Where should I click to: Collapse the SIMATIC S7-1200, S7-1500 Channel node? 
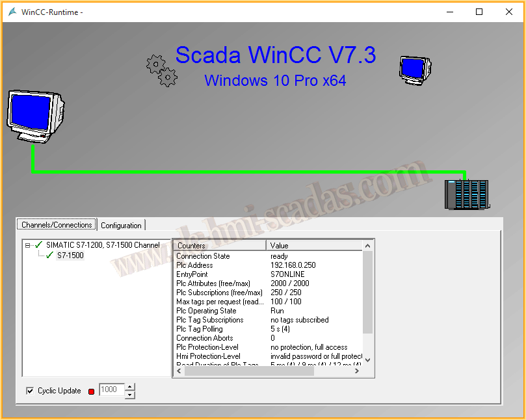pyautogui.click(x=27, y=245)
